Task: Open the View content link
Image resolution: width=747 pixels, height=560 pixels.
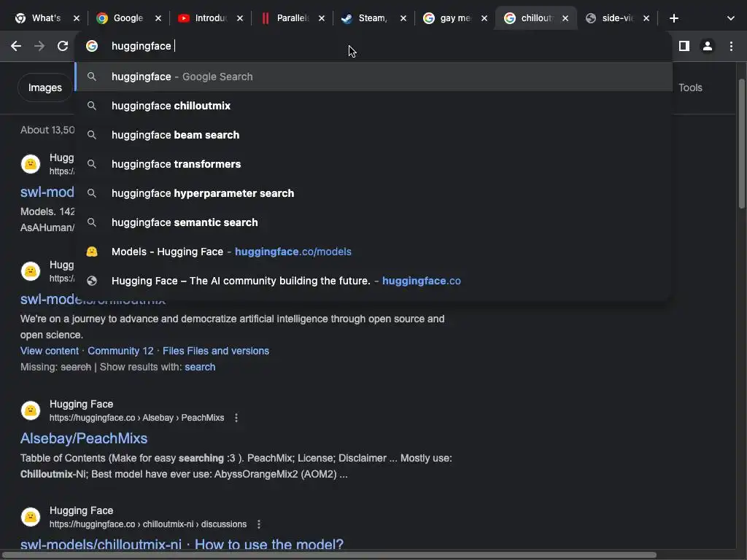Action: tap(50, 351)
